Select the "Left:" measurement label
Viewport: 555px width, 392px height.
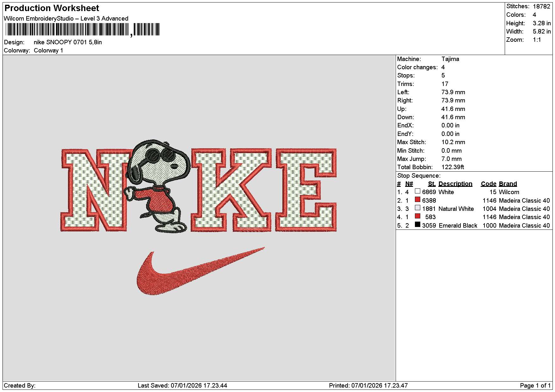(x=403, y=92)
